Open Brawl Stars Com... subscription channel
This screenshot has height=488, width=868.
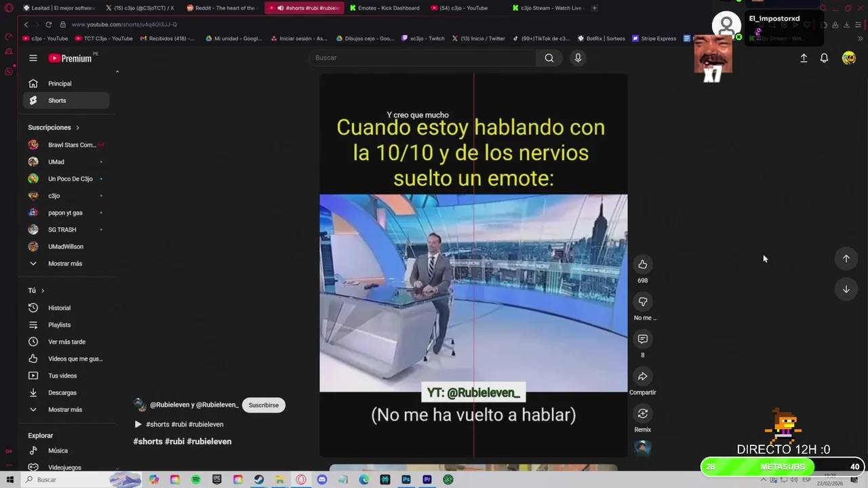(66, 145)
